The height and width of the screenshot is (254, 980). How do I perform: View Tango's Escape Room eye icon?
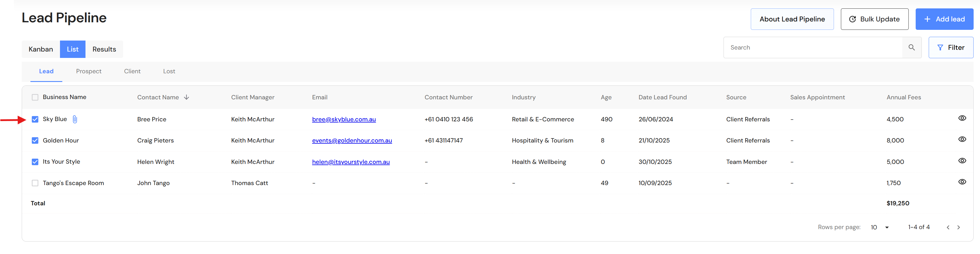point(962,182)
